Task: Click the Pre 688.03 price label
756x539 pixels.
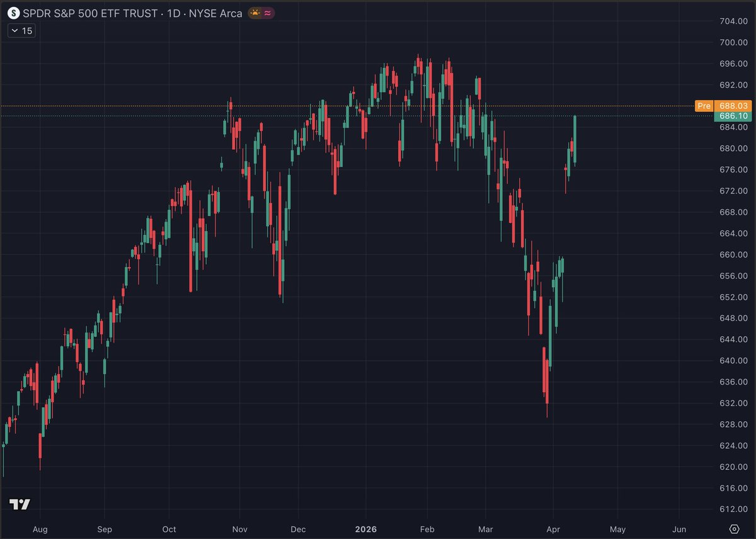Action: click(723, 106)
